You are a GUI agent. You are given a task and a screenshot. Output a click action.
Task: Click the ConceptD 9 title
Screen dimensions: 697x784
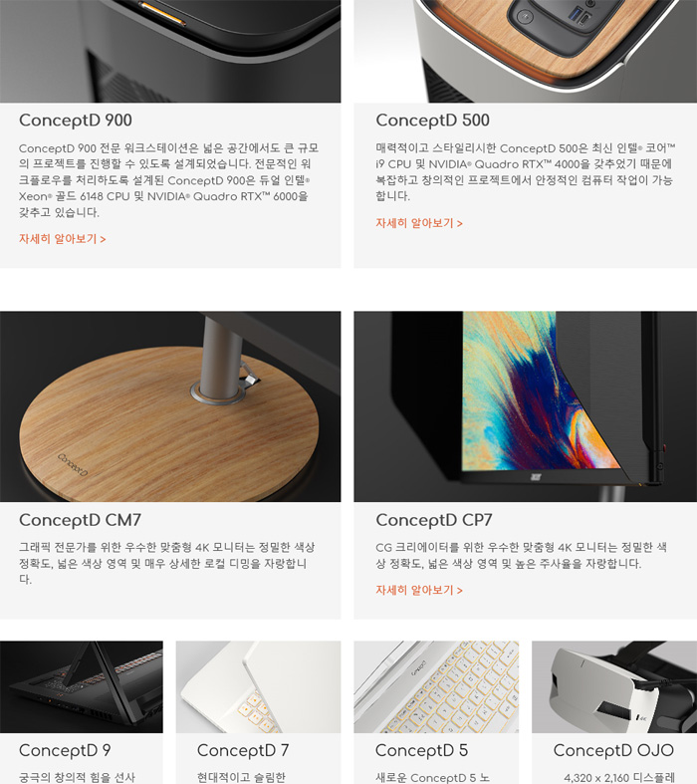click(65, 750)
